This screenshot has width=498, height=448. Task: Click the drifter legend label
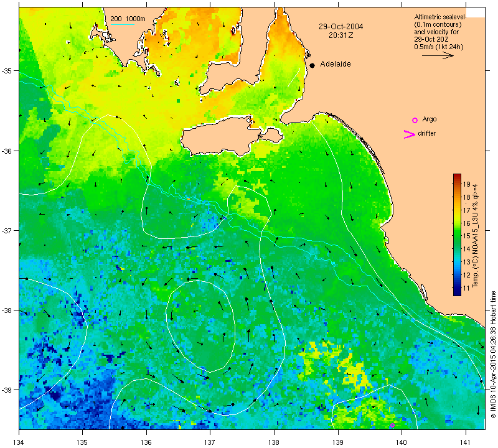click(426, 133)
